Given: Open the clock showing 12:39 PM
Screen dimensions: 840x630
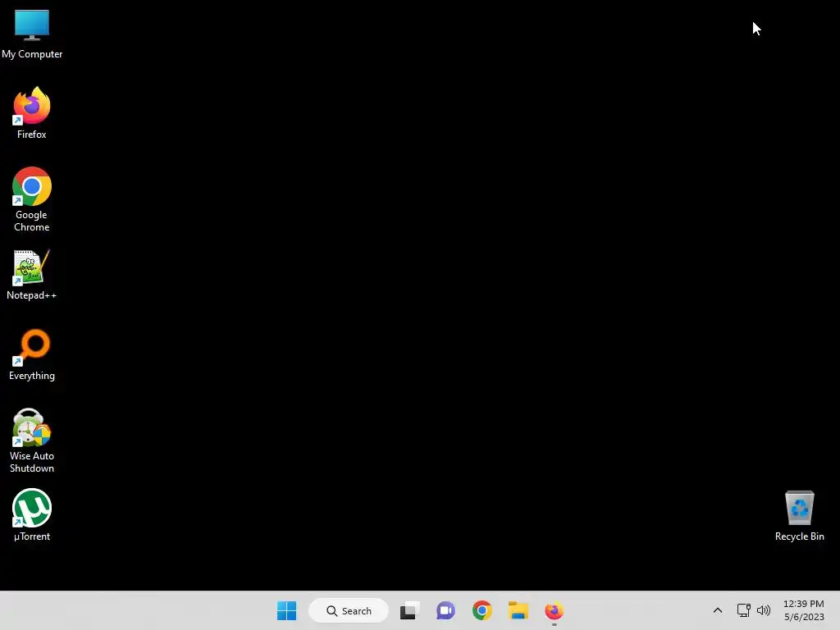Looking at the screenshot, I should point(804,610).
